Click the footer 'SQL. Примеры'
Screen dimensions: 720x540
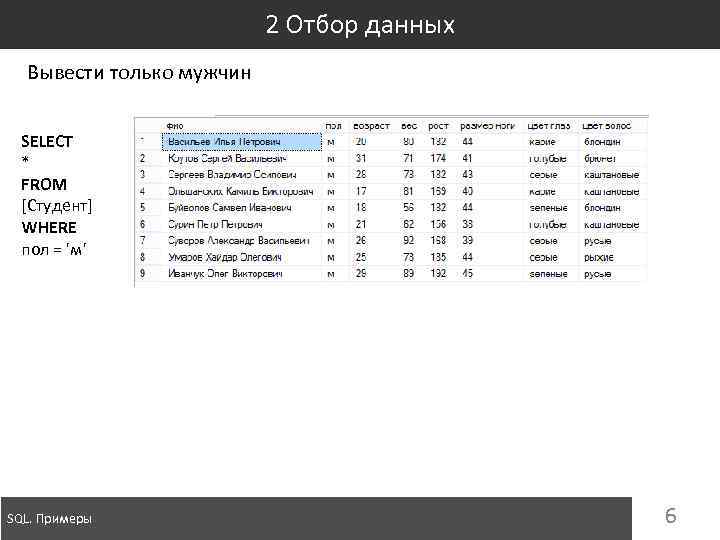tap(49, 519)
